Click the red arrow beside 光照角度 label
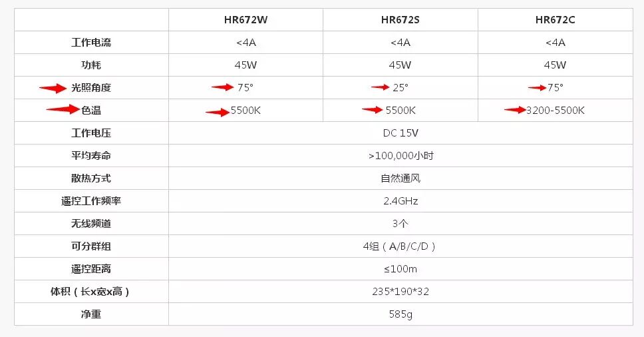The width and height of the screenshot is (644, 337). pos(54,87)
